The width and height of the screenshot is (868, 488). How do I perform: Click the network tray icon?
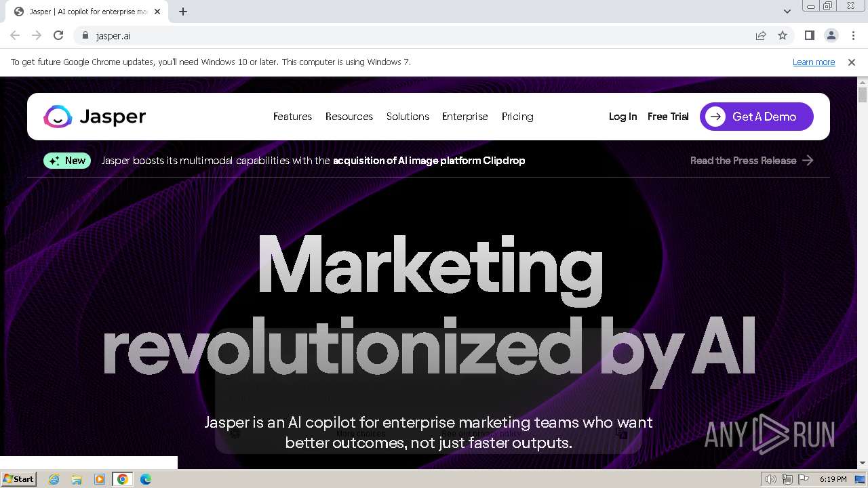pyautogui.click(x=787, y=479)
